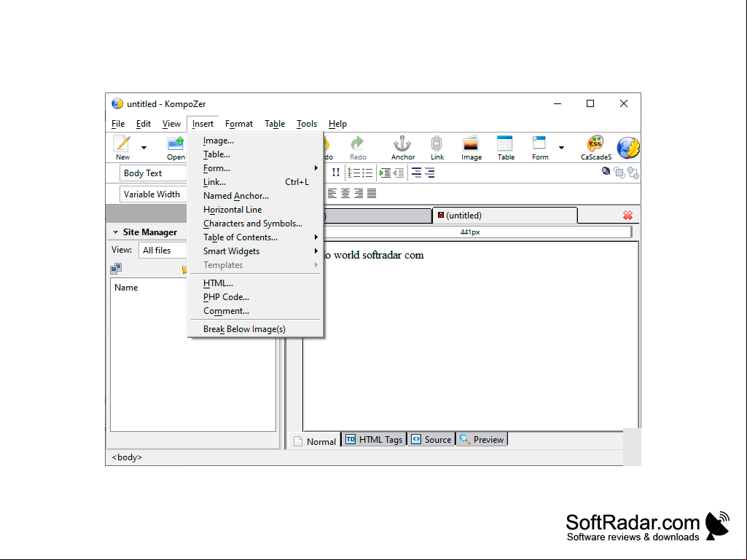Choose Link... from Insert menu
The height and width of the screenshot is (560, 747).
(256, 182)
